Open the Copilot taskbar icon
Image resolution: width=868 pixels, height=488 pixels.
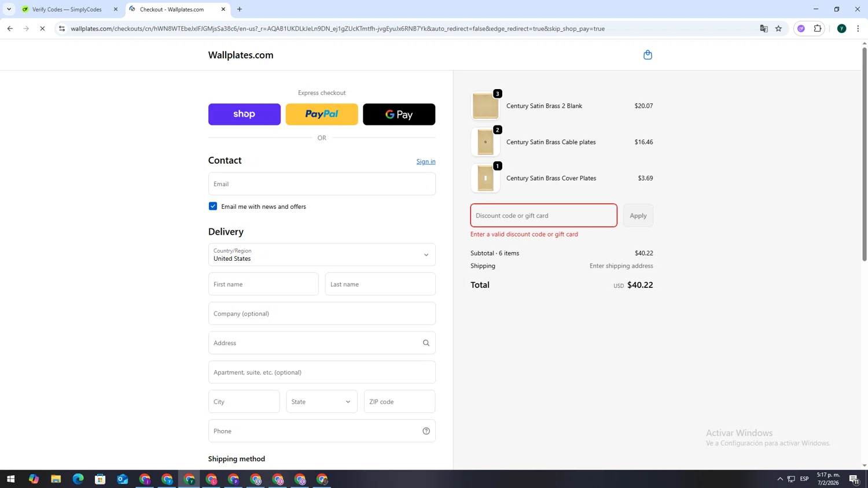click(x=34, y=479)
